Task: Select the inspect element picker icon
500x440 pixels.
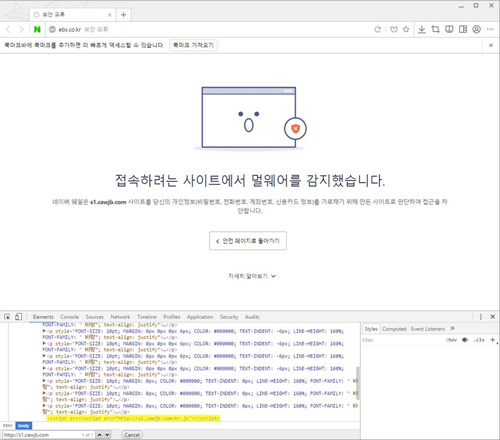Action: pyautogui.click(x=7, y=317)
